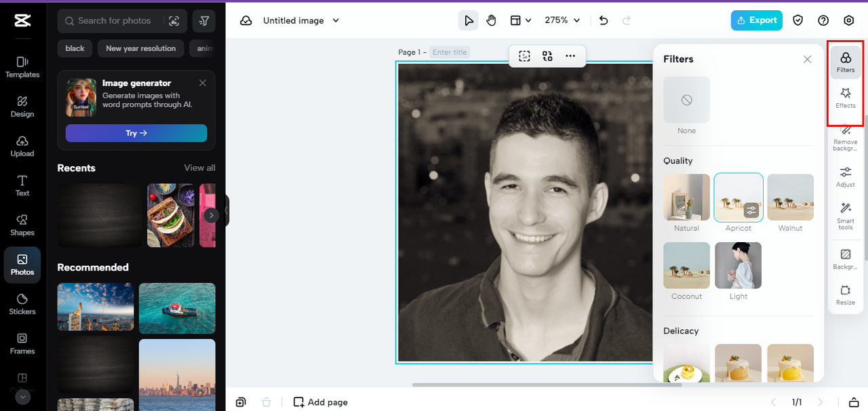Select the New year resolution tag

[140, 48]
